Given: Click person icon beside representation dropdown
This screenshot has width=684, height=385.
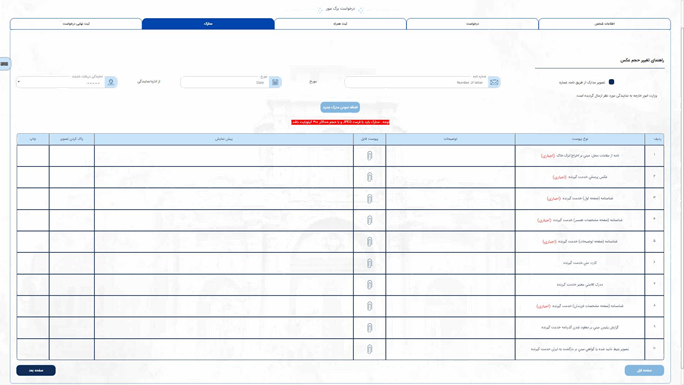Looking at the screenshot, I should click(111, 82).
